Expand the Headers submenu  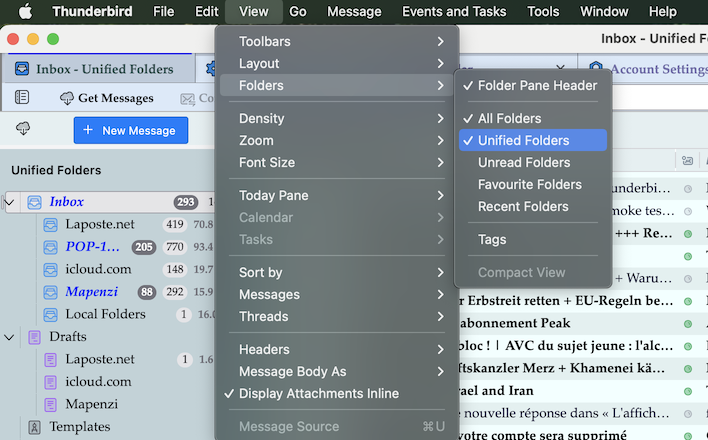click(337, 349)
